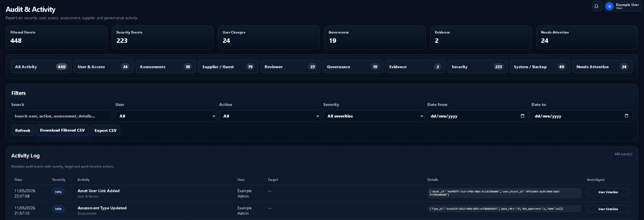This screenshot has height=220, width=644.
Task: Click the blue user avatar circle
Action: (609, 6)
